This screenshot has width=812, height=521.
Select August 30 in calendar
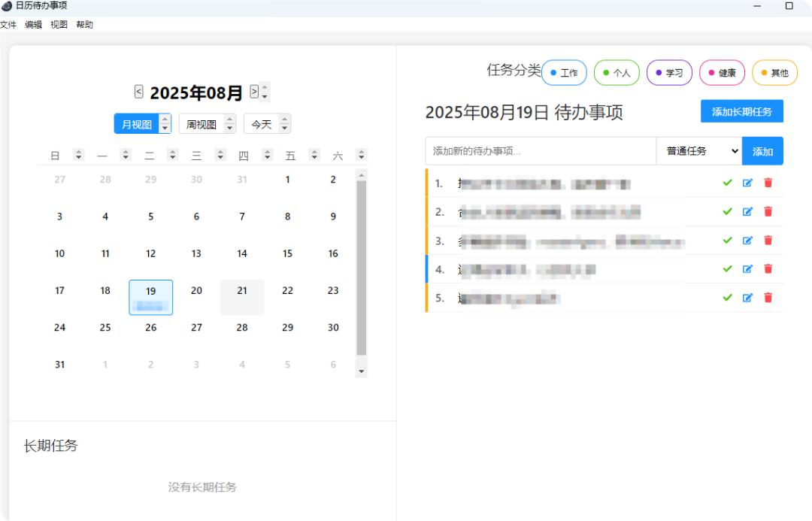(x=333, y=328)
